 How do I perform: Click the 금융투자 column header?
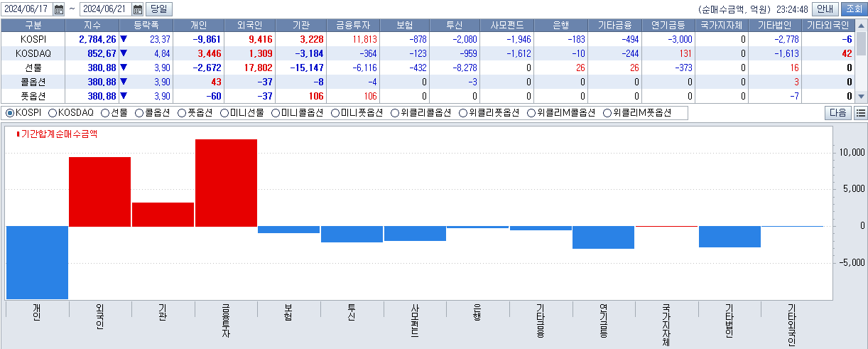pos(353,25)
